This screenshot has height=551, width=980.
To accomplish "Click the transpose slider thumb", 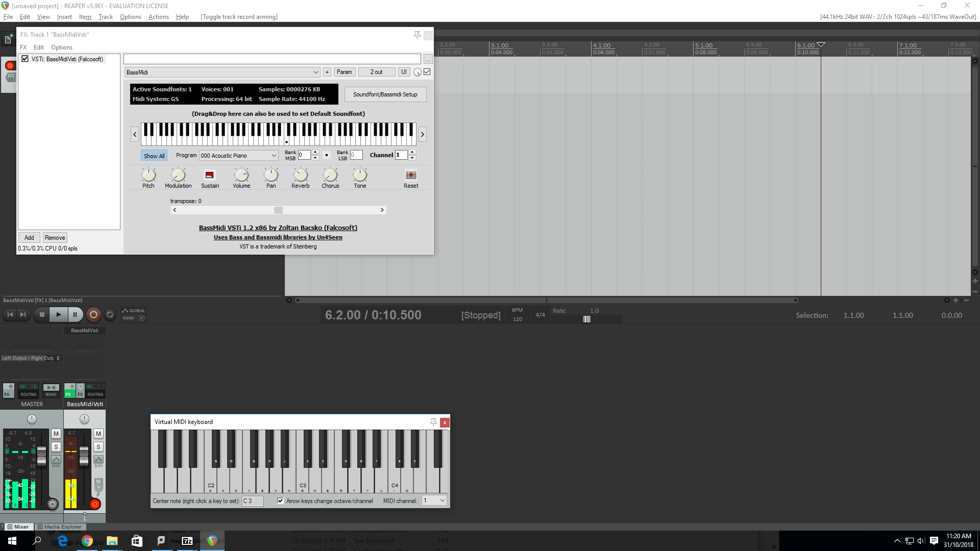I will (278, 210).
